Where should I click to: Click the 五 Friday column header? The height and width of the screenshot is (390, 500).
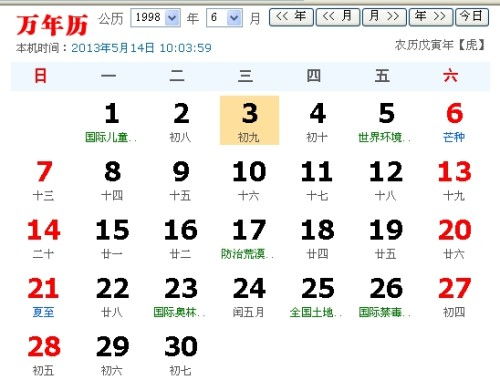[382, 76]
